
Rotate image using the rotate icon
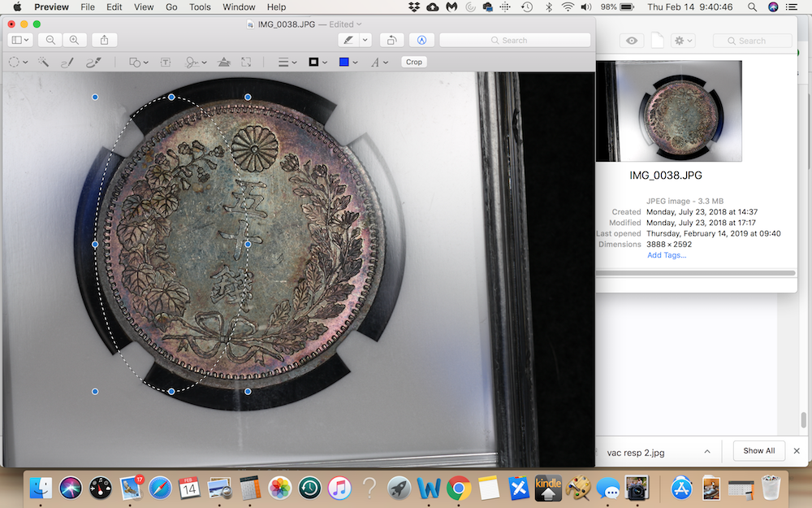click(x=392, y=40)
